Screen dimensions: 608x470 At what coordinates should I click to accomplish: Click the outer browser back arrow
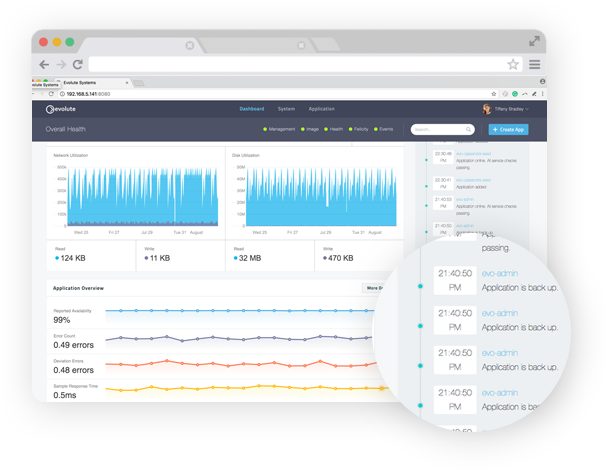coord(44,64)
